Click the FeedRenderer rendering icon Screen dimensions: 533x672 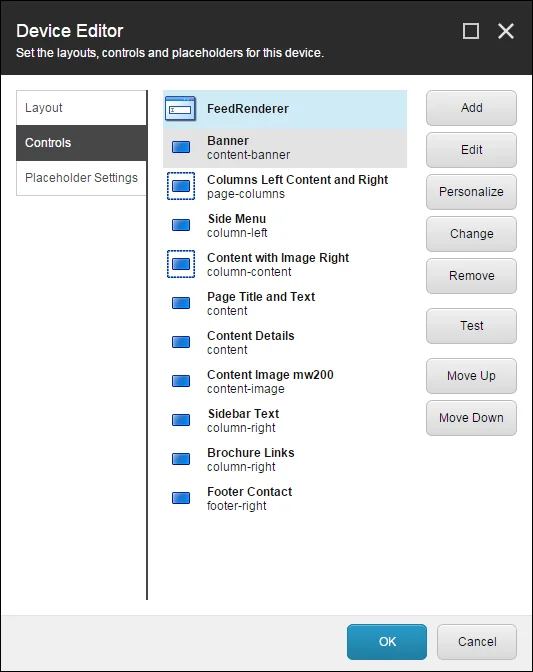click(x=180, y=109)
